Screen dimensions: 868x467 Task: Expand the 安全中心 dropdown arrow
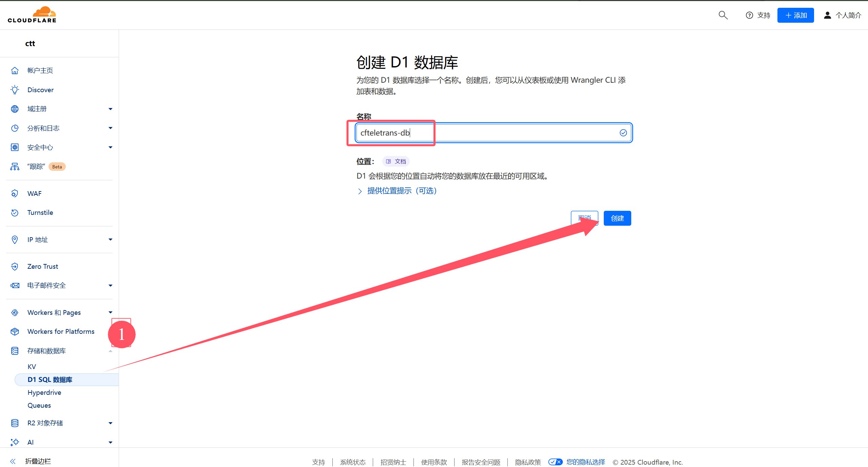tap(110, 147)
